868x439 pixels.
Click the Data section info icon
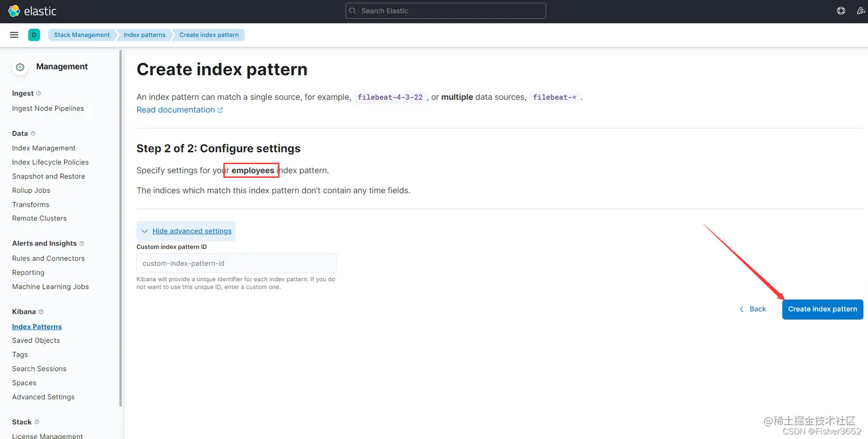click(33, 134)
